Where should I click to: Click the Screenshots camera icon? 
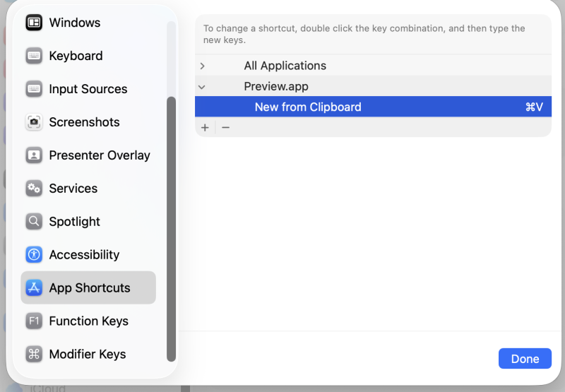[34, 122]
